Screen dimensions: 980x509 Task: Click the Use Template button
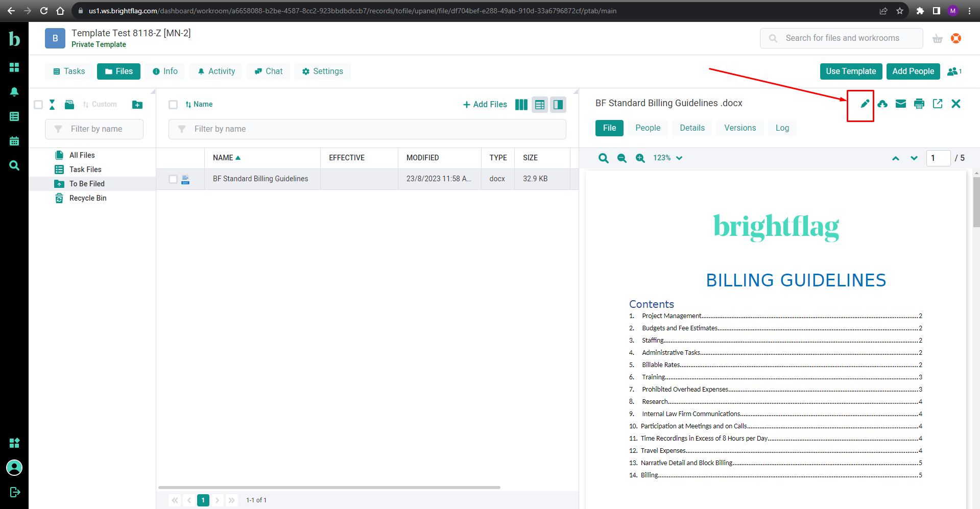(851, 71)
